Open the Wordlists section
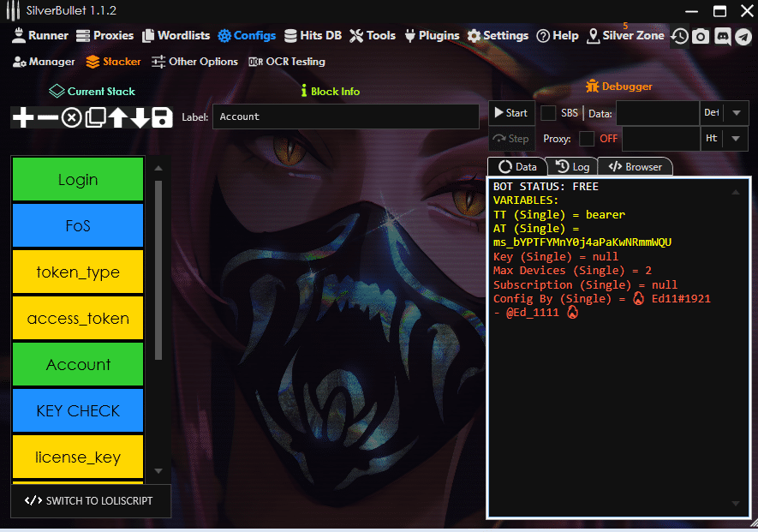The image size is (758, 532). [176, 35]
